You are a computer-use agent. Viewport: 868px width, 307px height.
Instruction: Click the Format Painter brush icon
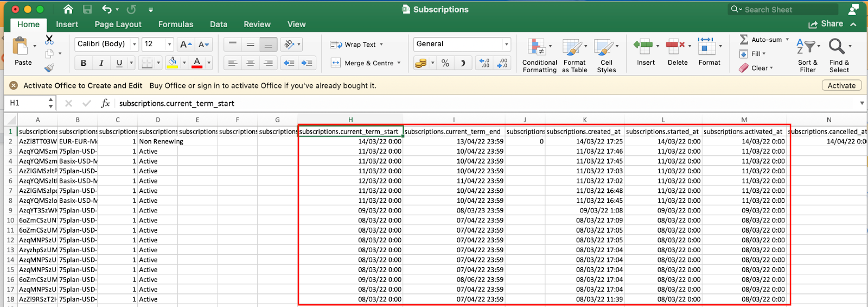tap(49, 67)
